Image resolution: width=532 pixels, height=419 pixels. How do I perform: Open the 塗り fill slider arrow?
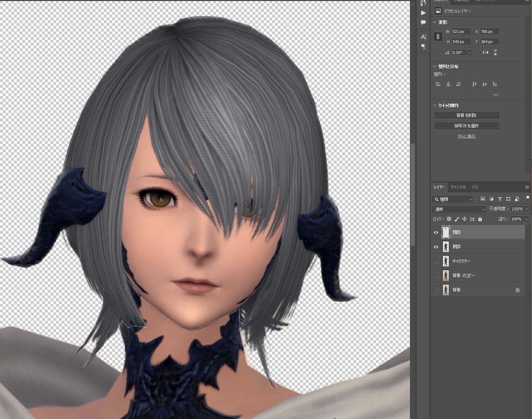pos(527,219)
